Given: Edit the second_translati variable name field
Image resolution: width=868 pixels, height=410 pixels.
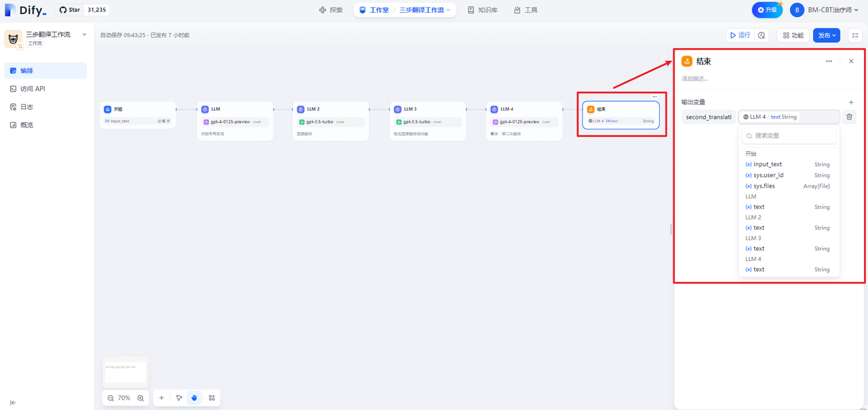Looking at the screenshot, I should [x=708, y=117].
